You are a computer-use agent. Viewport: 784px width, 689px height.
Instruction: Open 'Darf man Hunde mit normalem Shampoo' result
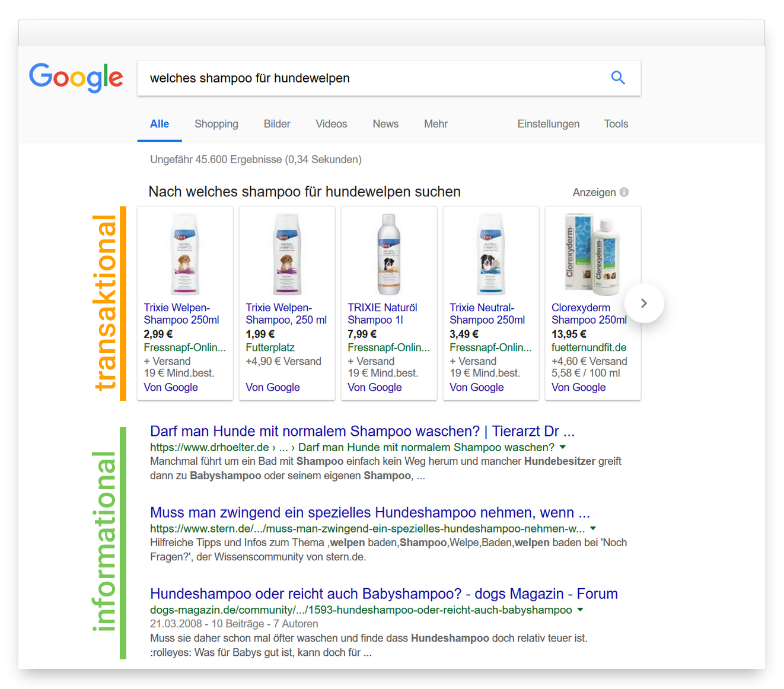point(362,431)
